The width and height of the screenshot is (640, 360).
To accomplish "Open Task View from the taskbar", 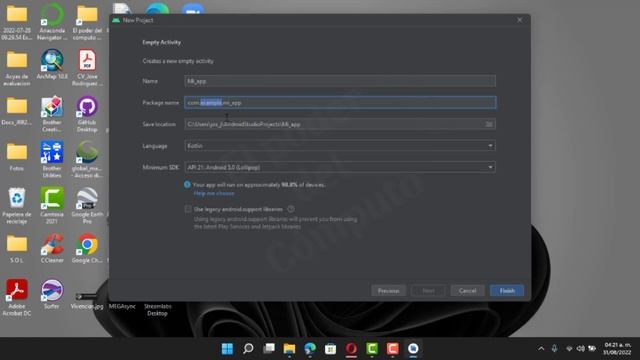I will coord(269,349).
